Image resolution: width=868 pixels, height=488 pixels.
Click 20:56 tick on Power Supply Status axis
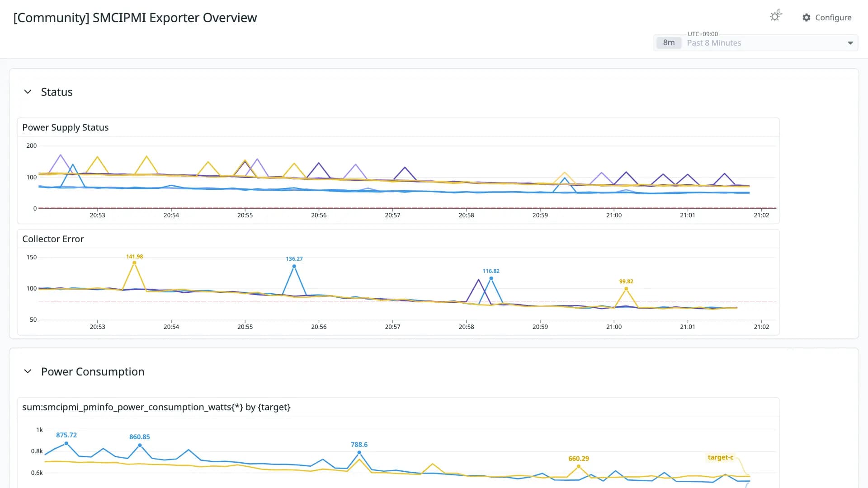tap(319, 215)
